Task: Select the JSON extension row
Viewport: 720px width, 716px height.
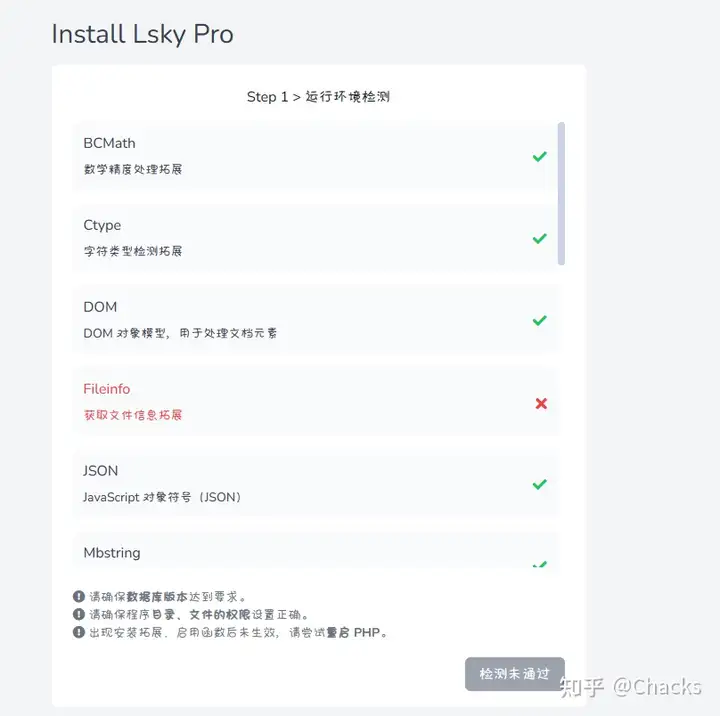Action: point(315,484)
